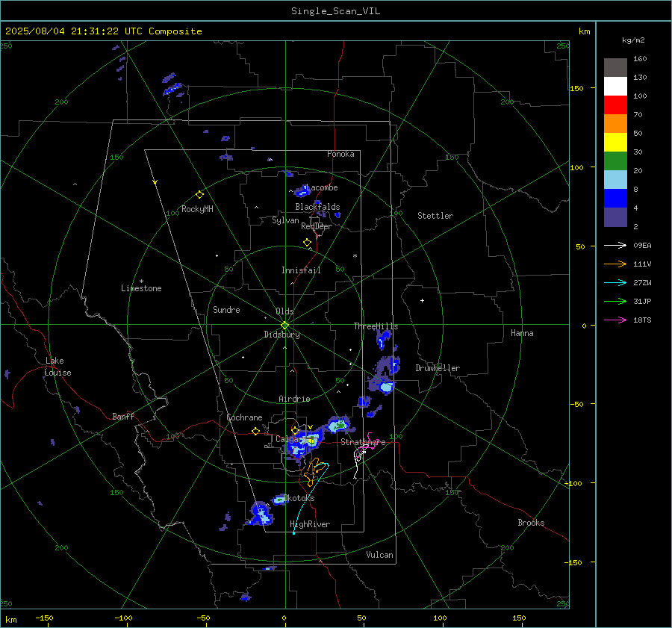Click the Ponoka city label
This screenshot has height=628, width=672.
pos(340,154)
